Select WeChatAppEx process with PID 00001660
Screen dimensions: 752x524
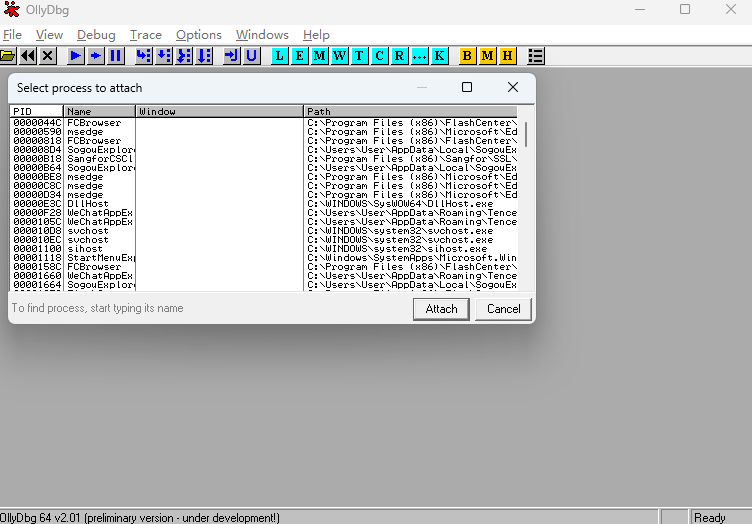[x=264, y=276]
